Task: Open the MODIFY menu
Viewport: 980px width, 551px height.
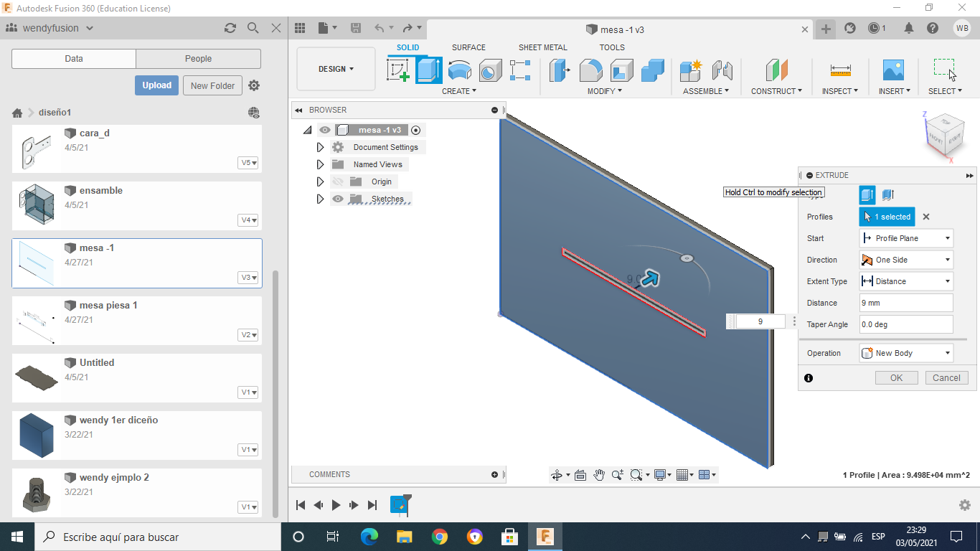Action: 605,91
